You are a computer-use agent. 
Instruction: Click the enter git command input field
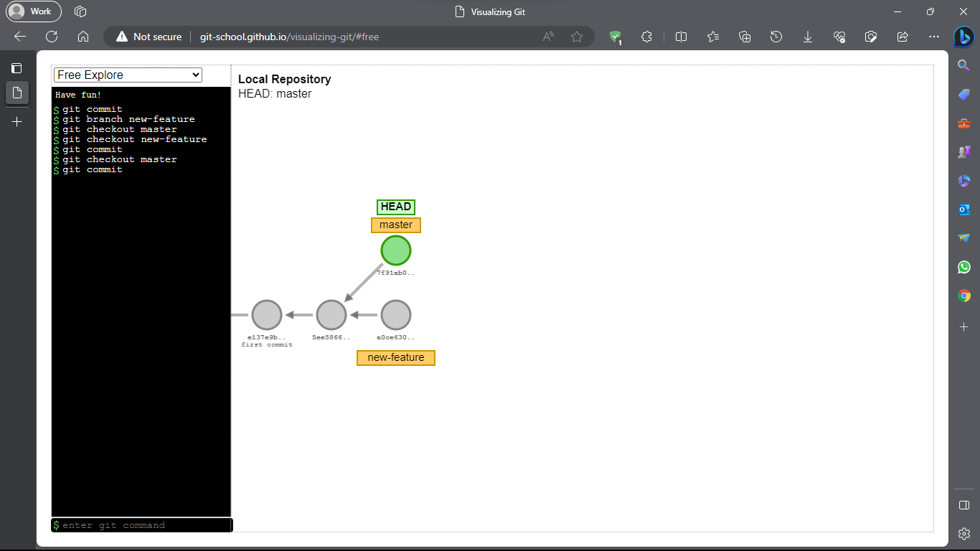pyautogui.click(x=141, y=524)
